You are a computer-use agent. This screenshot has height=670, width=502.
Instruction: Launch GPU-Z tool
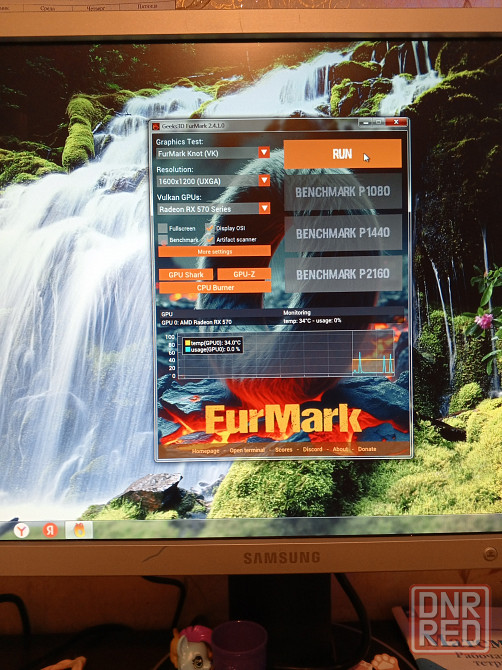click(244, 274)
